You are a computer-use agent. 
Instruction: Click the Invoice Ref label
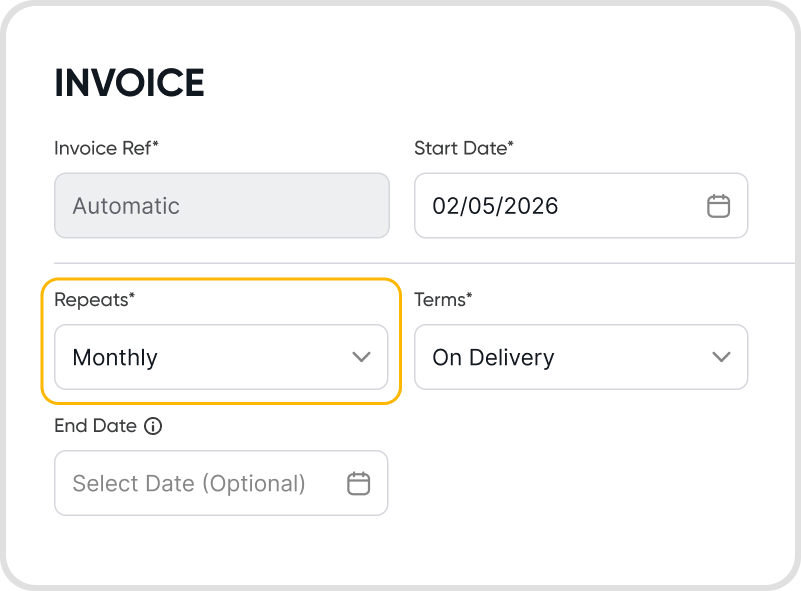pyautogui.click(x=106, y=148)
